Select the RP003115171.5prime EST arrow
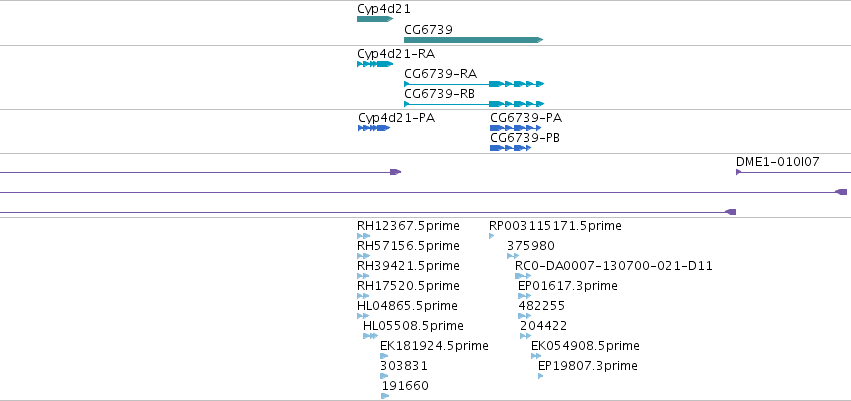The height and width of the screenshot is (401, 851). pos(492,236)
